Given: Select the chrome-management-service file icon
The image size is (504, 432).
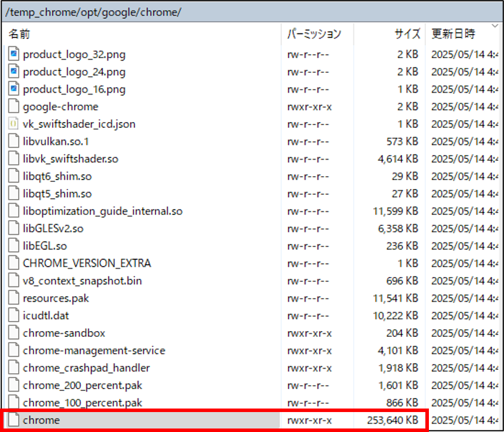Looking at the screenshot, I should [x=13, y=350].
